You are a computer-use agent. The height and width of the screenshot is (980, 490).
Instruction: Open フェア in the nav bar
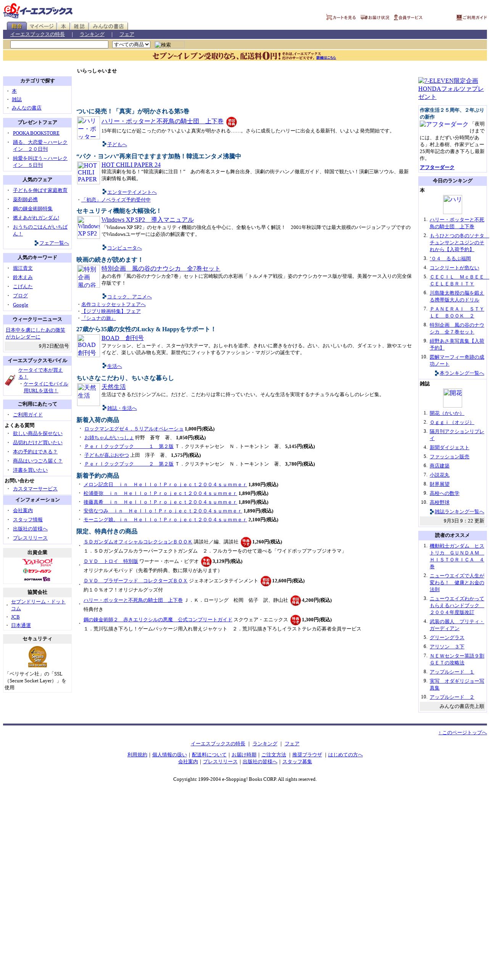127,34
